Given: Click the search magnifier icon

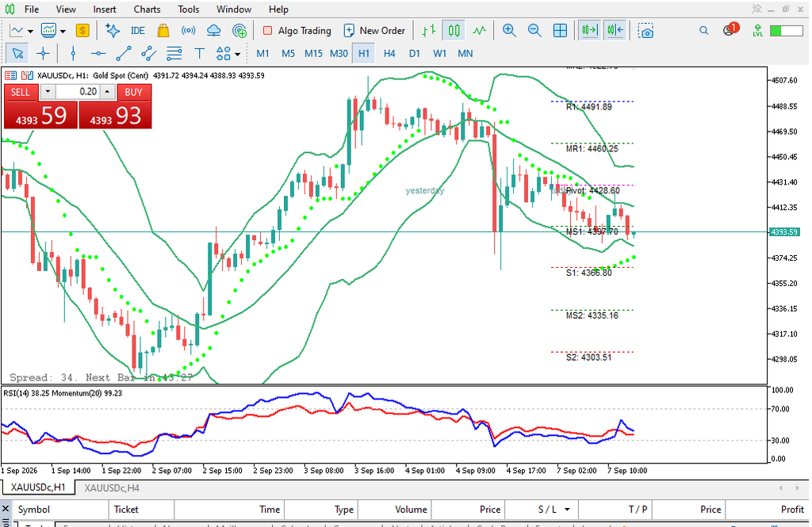Looking at the screenshot, I should click(704, 31).
